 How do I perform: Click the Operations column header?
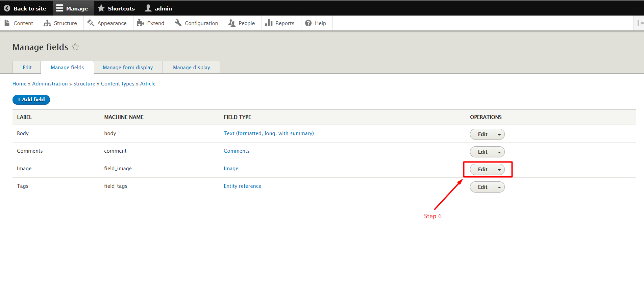point(486,117)
